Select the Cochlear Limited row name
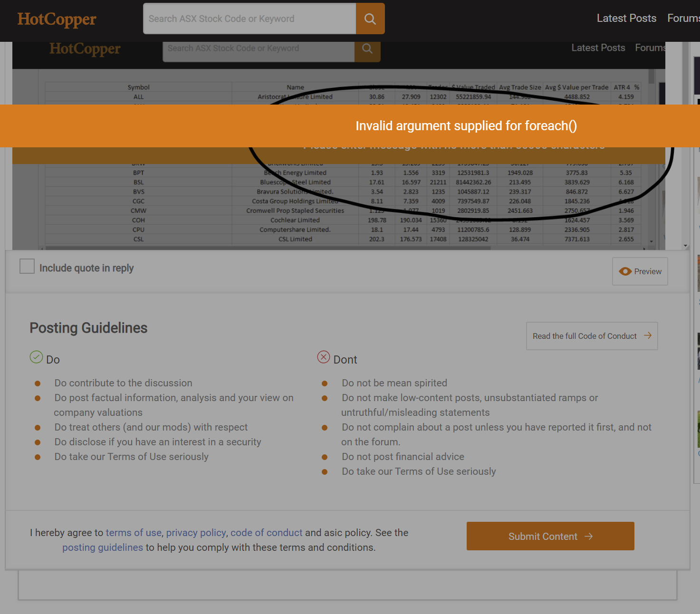 tap(295, 220)
